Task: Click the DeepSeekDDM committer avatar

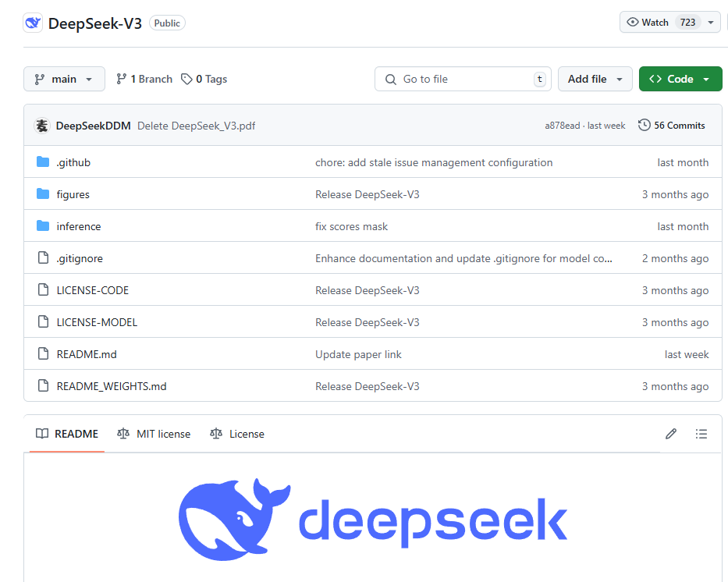Action: click(x=42, y=126)
